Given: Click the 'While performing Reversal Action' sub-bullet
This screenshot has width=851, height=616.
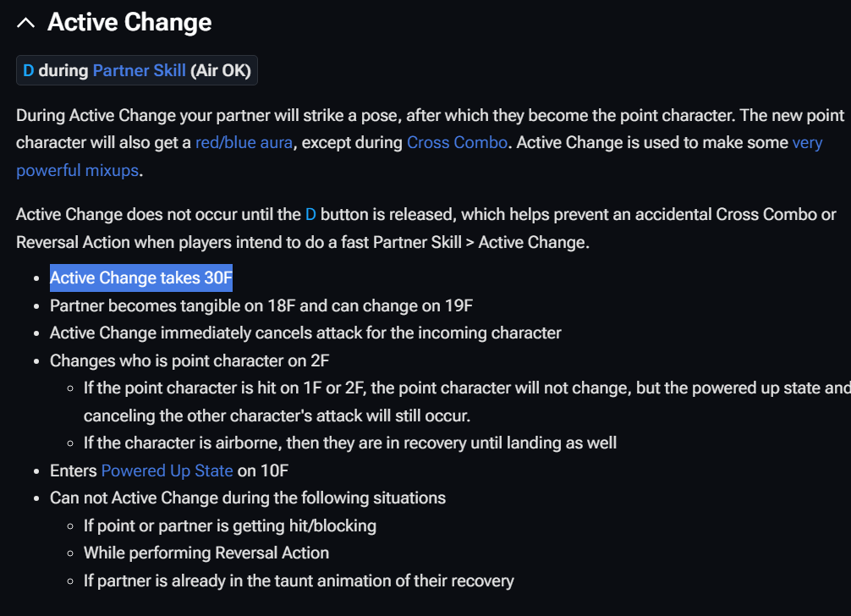Looking at the screenshot, I should 206,553.
